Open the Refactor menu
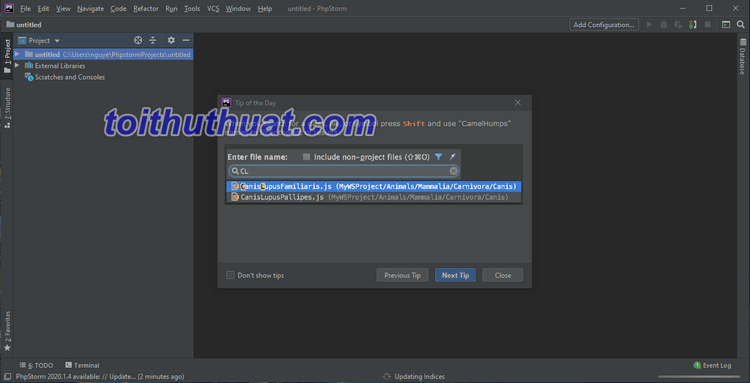750x383 pixels. (146, 9)
